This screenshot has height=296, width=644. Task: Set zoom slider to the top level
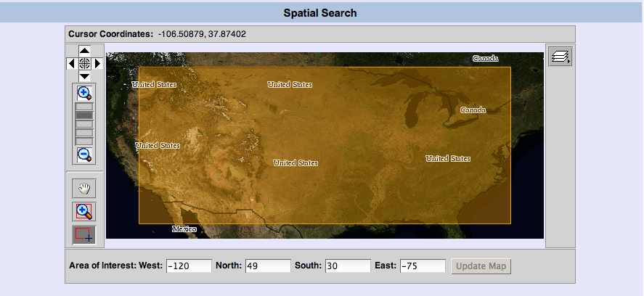coord(84,107)
